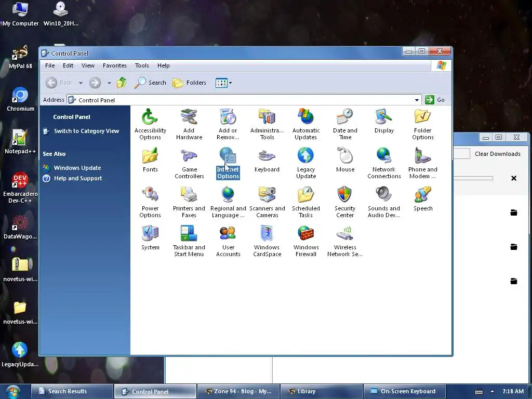Click the Start button

click(12, 392)
